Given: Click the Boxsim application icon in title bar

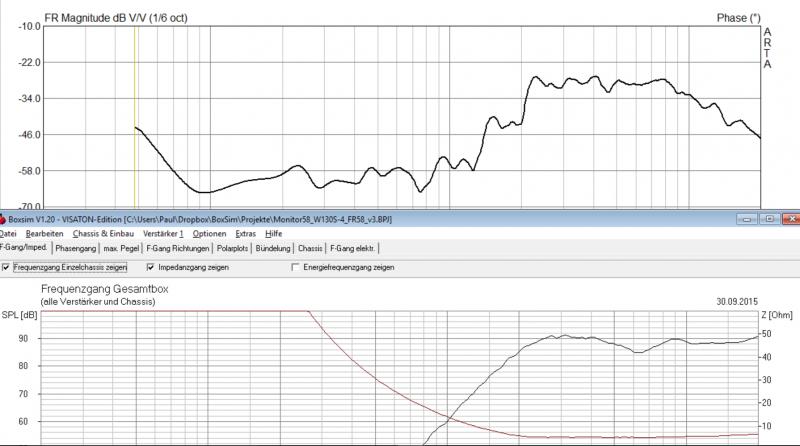Looking at the screenshot, I should (x=3, y=219).
